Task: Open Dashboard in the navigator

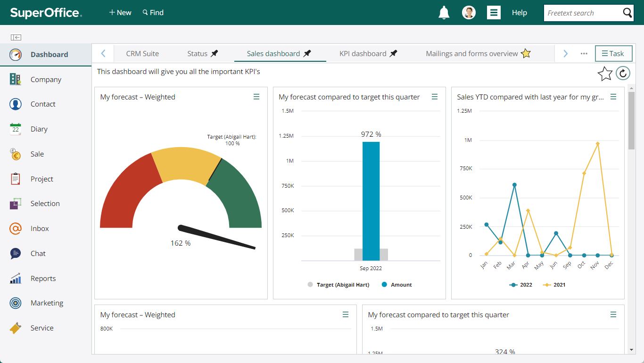Action: (x=46, y=55)
